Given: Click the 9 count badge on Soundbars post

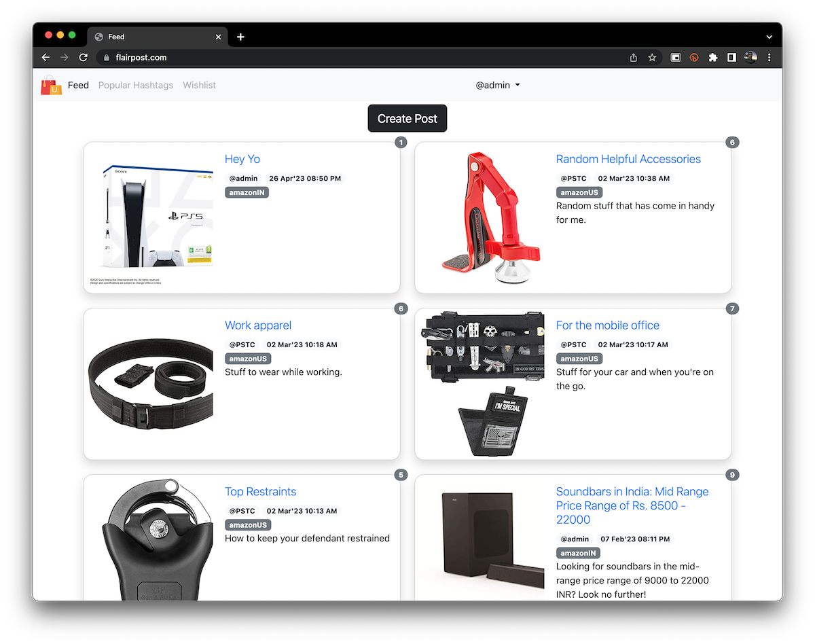Looking at the screenshot, I should click(732, 475).
